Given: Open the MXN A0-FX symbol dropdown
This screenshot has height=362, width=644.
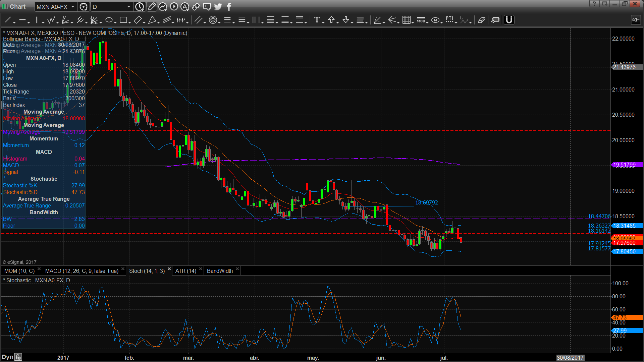Looking at the screenshot, I should pos(73,7).
